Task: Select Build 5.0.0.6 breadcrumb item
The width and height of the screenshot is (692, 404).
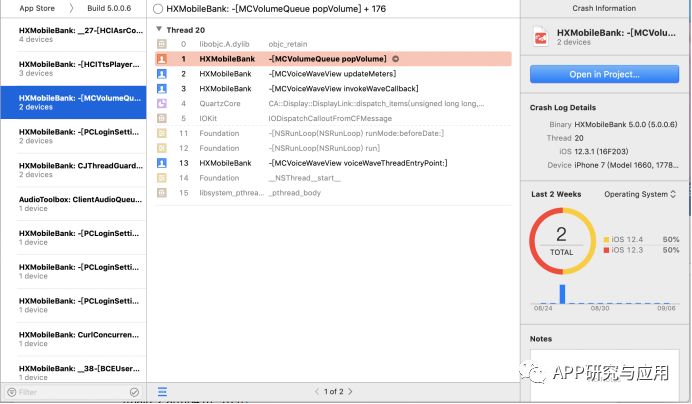Action: click(x=109, y=8)
